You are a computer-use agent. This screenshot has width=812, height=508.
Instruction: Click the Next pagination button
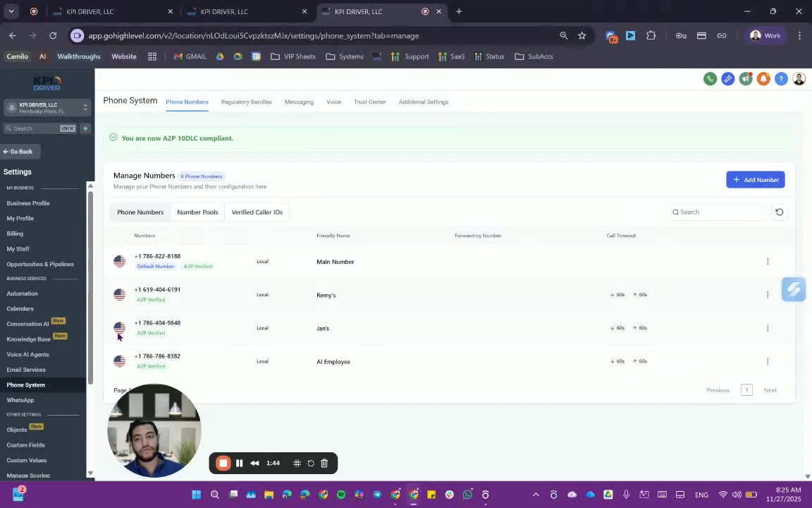770,389
